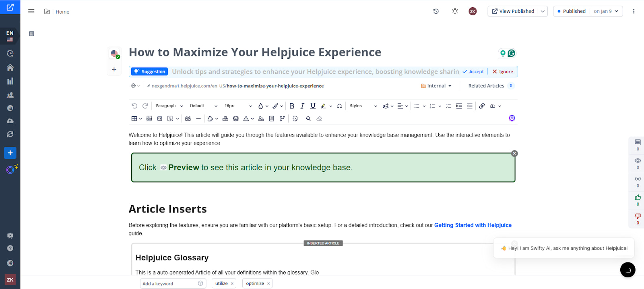Close the green Preview callout box
Screen dimensions: 644x289
514,154
